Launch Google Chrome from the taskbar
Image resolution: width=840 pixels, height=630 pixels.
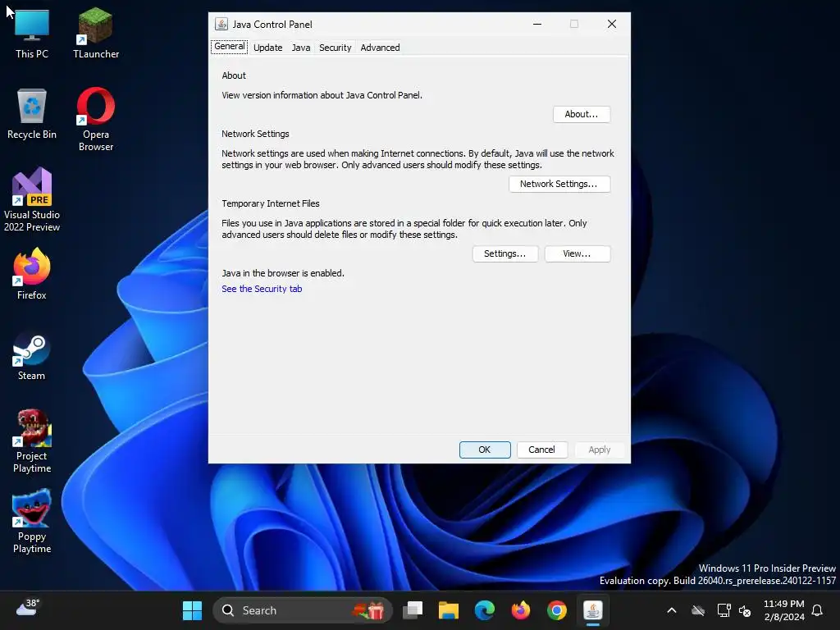tap(557, 610)
